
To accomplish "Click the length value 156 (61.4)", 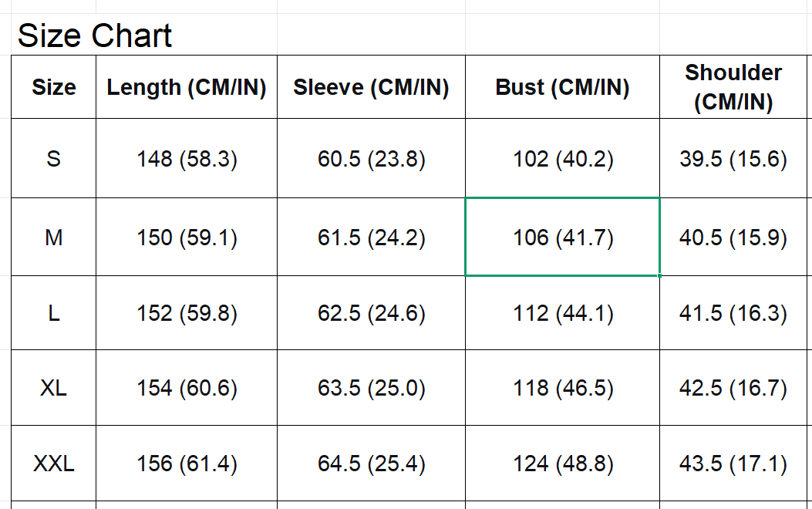I will (x=187, y=463).
